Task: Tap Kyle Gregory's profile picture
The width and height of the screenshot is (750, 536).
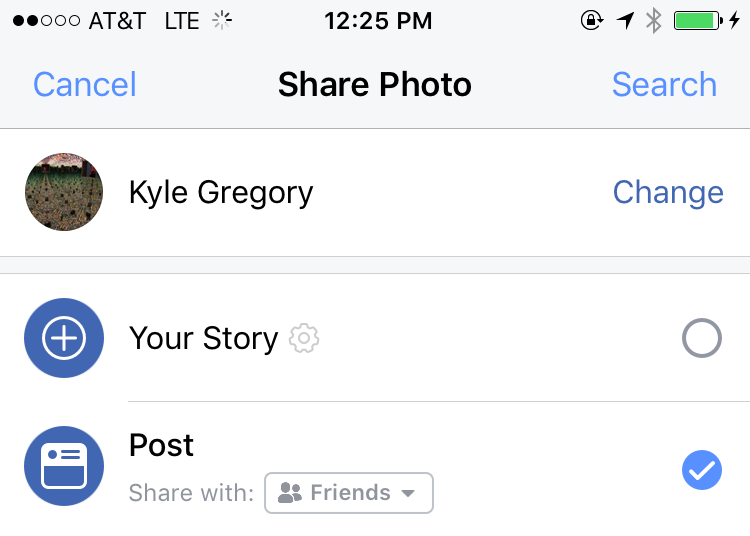Action: [x=64, y=192]
